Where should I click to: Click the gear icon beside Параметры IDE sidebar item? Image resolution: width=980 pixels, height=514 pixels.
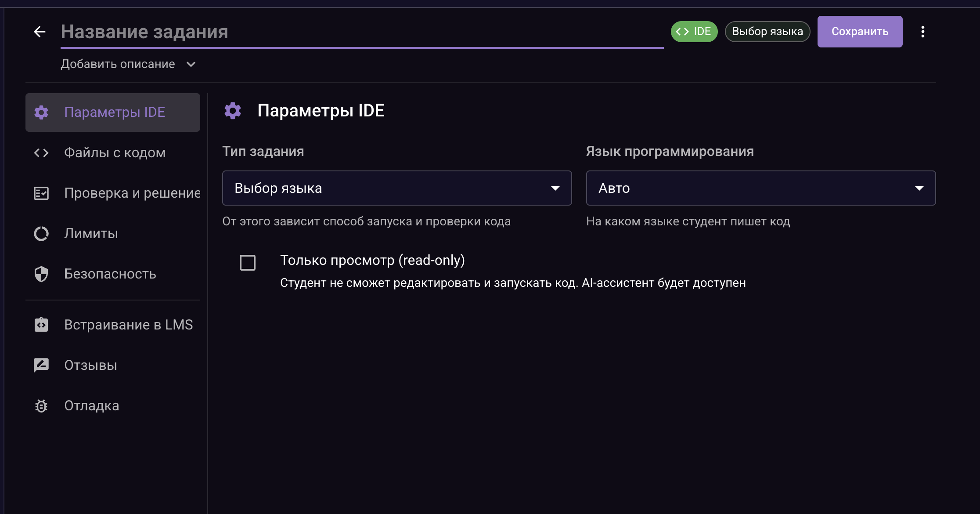click(x=41, y=112)
